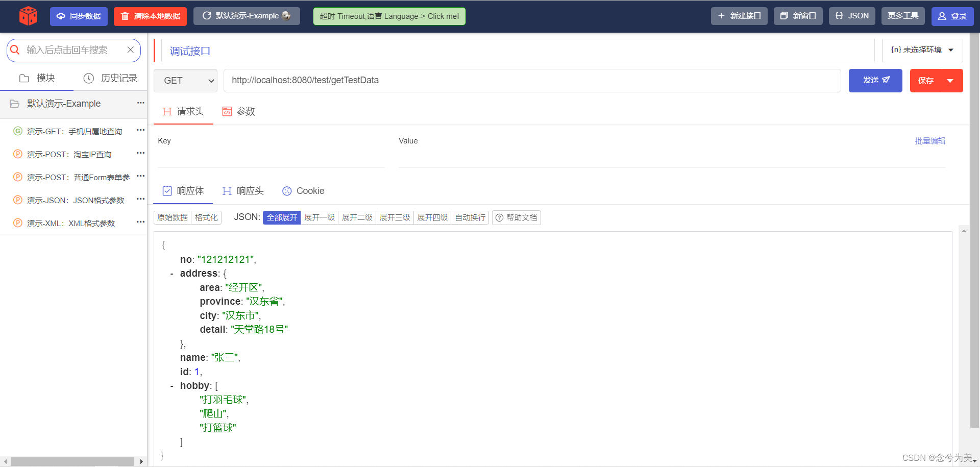Click the request URL input field
This screenshot has height=467, width=980.
pos(532,81)
